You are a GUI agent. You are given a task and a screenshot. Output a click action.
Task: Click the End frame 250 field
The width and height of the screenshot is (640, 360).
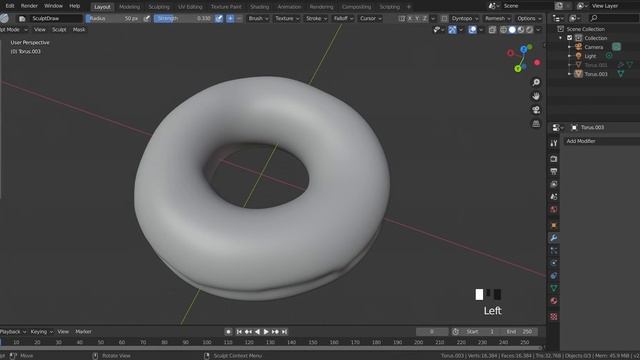[x=520, y=332]
